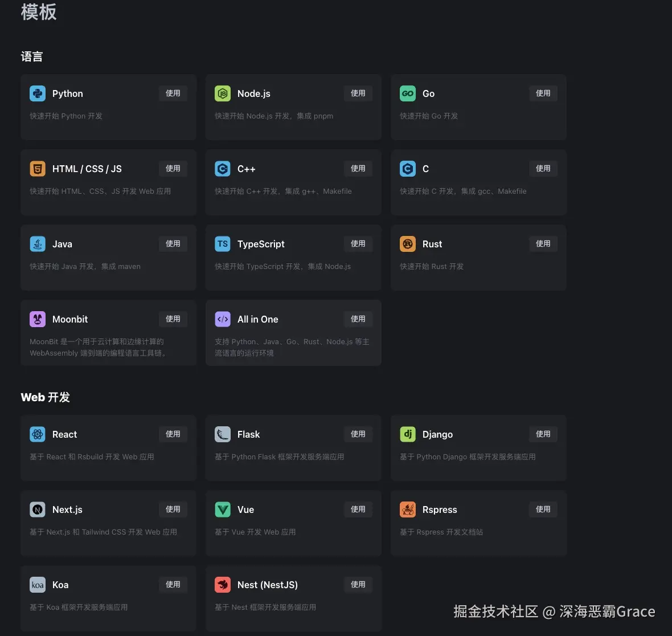The height and width of the screenshot is (636, 672).
Task: Click the Node.js template icon
Action: coord(223,93)
